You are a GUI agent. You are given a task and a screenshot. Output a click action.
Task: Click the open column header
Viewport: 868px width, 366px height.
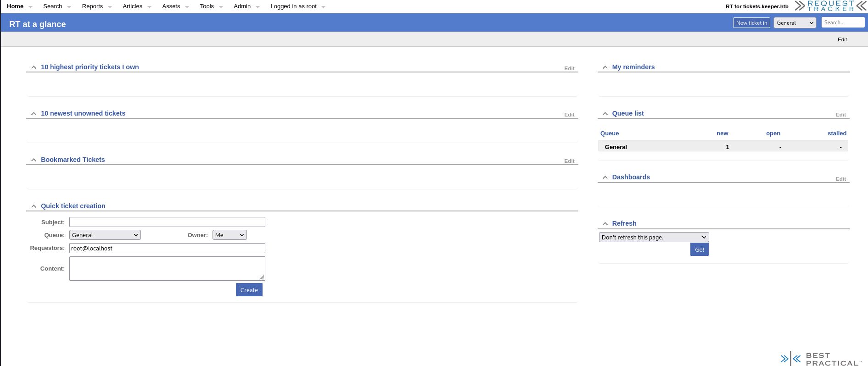click(773, 133)
